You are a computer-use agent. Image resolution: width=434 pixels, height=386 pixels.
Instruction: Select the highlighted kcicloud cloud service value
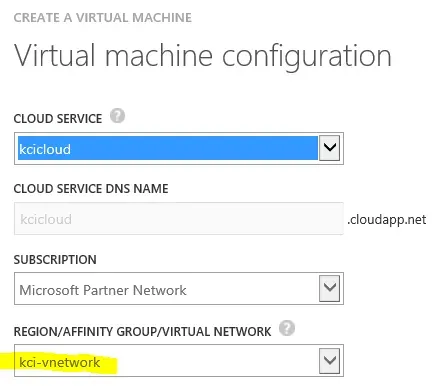(168, 148)
